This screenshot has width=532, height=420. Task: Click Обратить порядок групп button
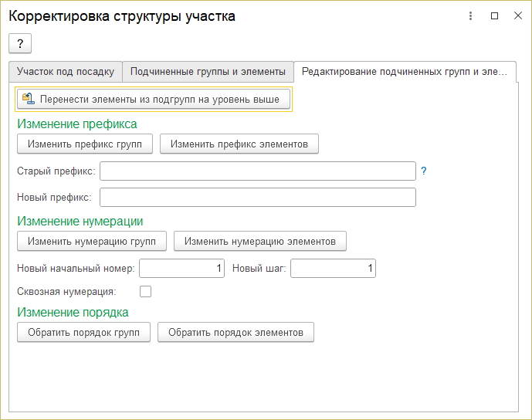(x=83, y=333)
